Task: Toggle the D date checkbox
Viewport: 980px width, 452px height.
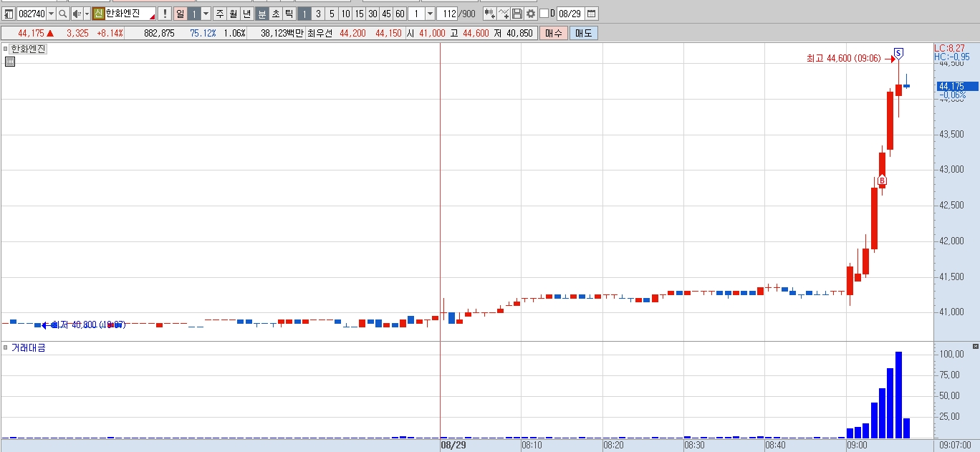Action: 544,14
